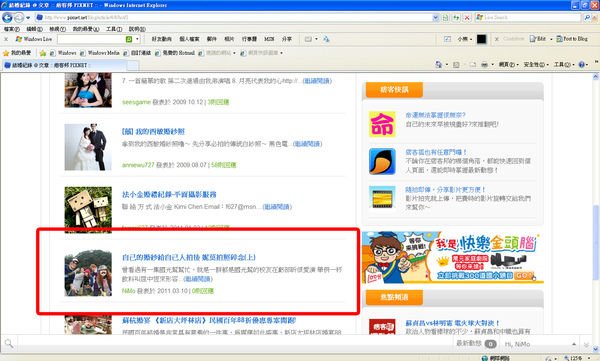This screenshot has height=361, width=600.
Task: Toggle the checkbox icon on the right toolbar
Action: coord(447,39)
